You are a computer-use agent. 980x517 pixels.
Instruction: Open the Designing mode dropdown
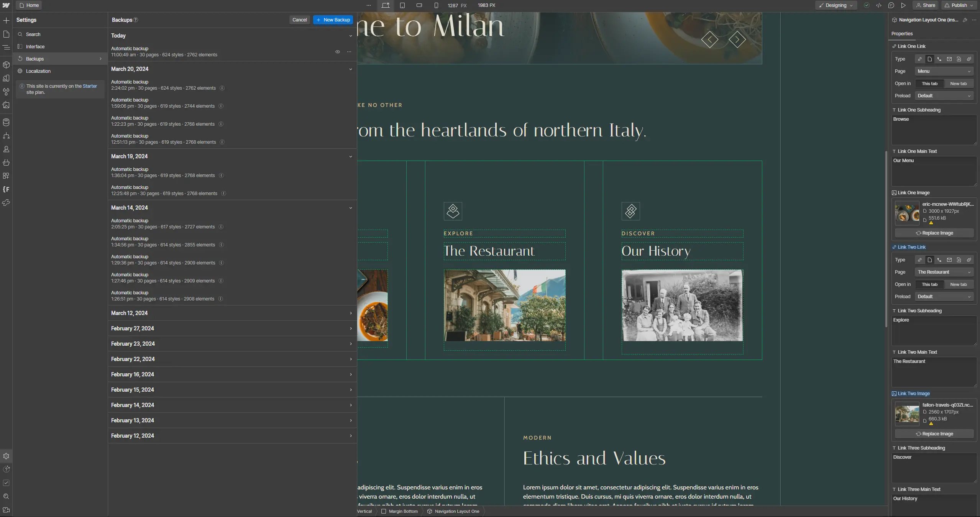pyautogui.click(x=836, y=5)
